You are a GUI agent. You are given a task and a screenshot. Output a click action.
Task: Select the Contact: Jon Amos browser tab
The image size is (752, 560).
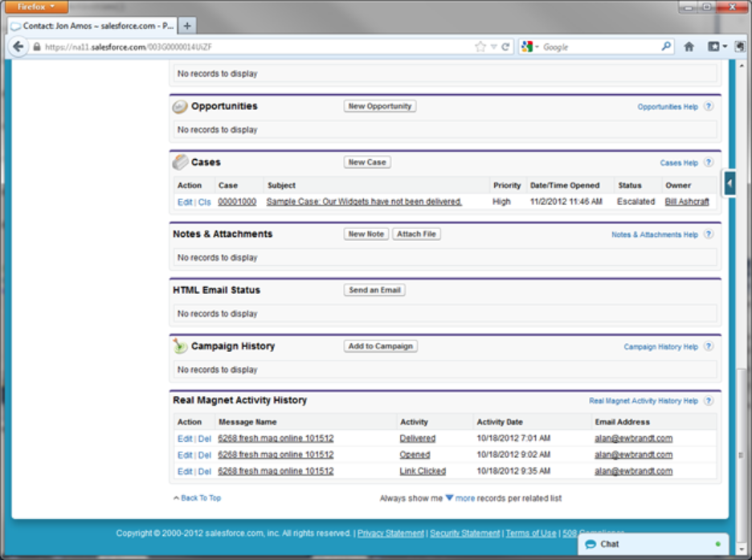click(x=93, y=26)
